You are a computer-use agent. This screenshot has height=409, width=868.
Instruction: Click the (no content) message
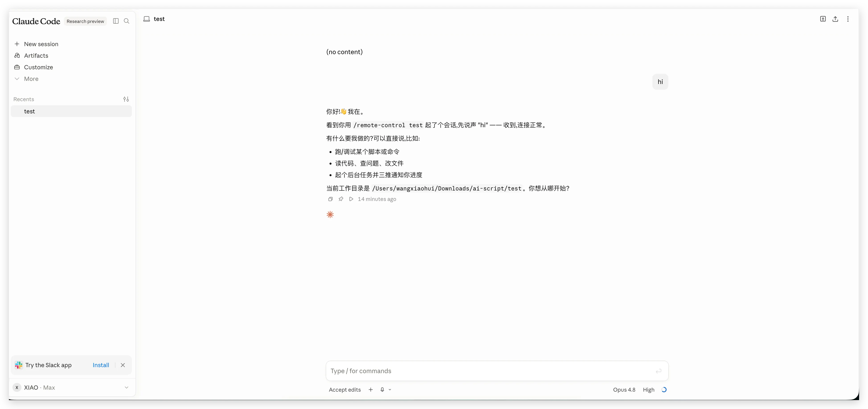tap(344, 52)
